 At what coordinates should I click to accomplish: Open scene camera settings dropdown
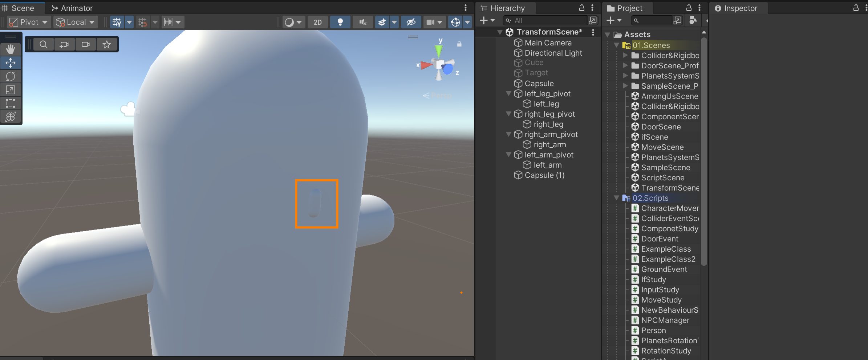434,22
